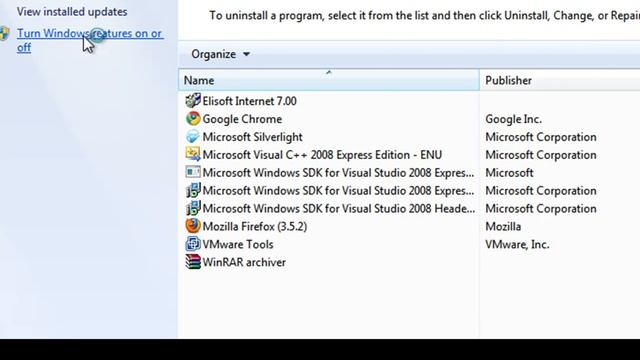This screenshot has width=640, height=360.
Task: Click the Microsoft publisher cell without Corporation
Action: 509,173
